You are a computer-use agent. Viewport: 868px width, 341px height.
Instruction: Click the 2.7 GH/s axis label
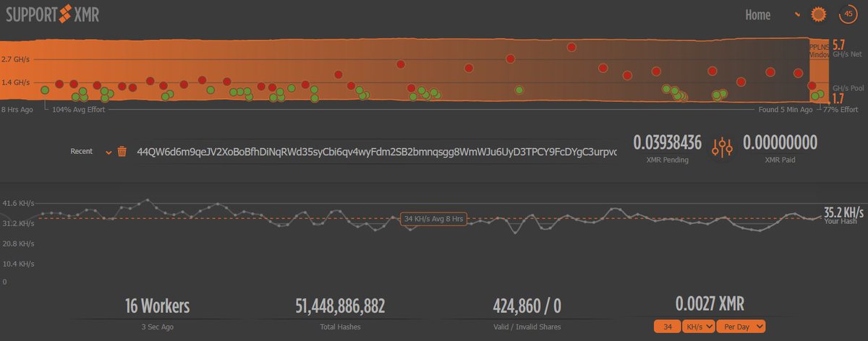point(16,59)
